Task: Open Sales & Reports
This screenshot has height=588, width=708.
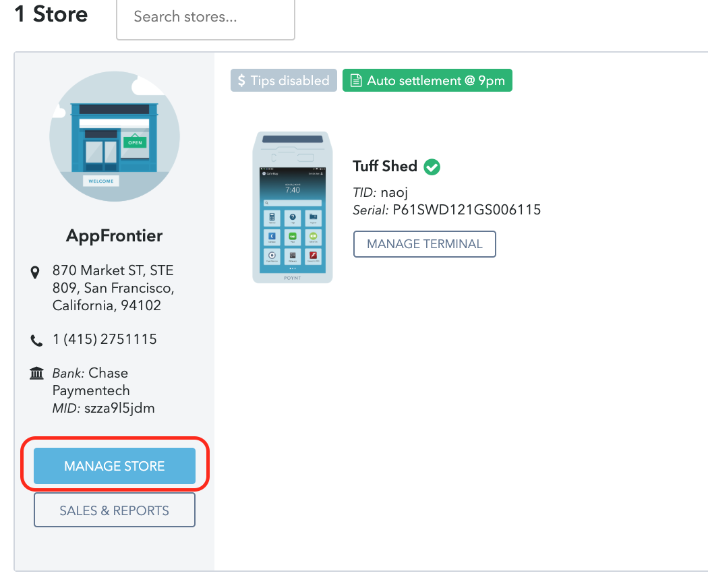Action: click(115, 510)
